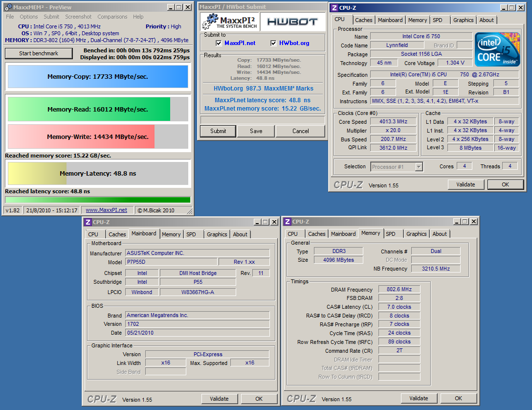Image resolution: width=532 pixels, height=410 pixels.
Task: Click the v1.82 status bar cell
Action: pos(13,210)
